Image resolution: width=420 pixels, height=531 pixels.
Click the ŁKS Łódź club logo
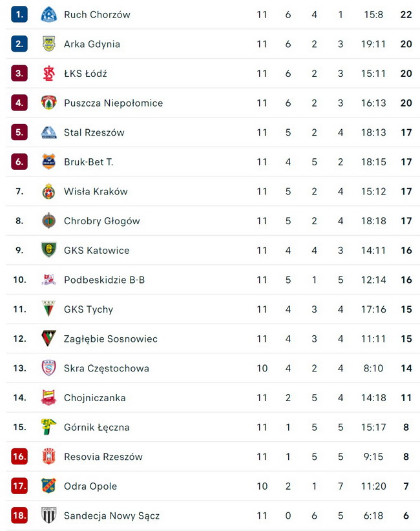pos(48,74)
